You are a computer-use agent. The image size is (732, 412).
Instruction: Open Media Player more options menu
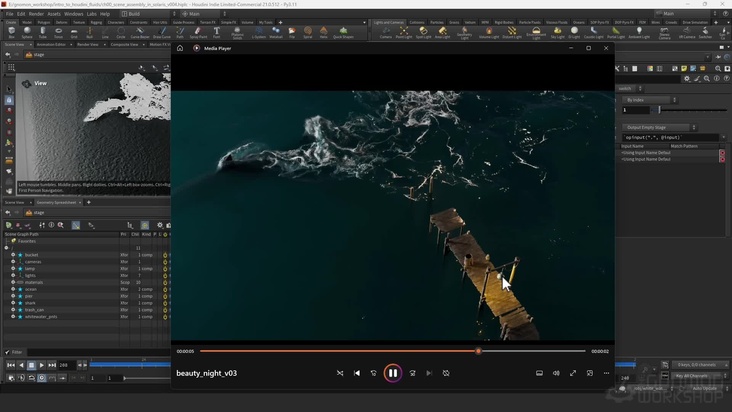(x=606, y=373)
